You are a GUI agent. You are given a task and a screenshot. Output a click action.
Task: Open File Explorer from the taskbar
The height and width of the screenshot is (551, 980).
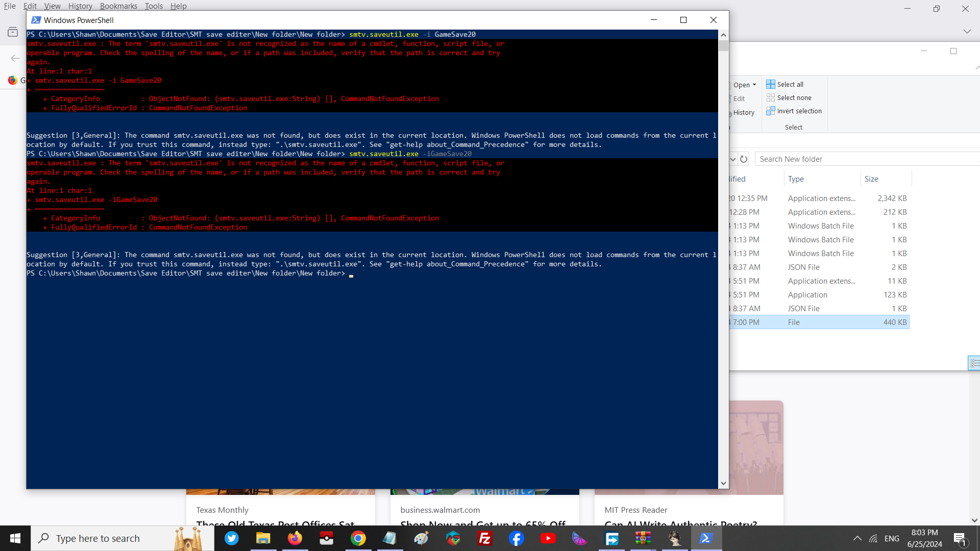263,538
